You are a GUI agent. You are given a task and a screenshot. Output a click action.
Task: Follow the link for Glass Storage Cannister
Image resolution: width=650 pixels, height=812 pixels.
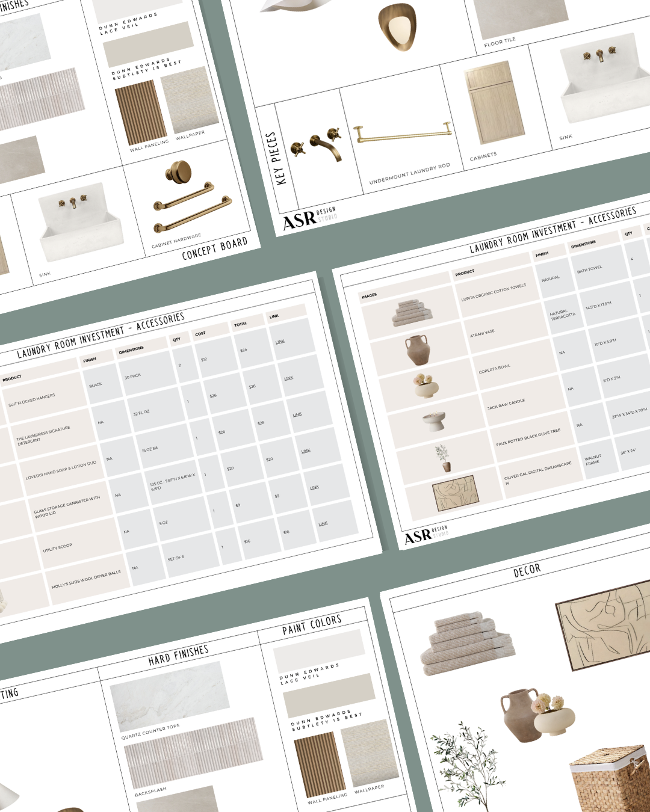306,451
